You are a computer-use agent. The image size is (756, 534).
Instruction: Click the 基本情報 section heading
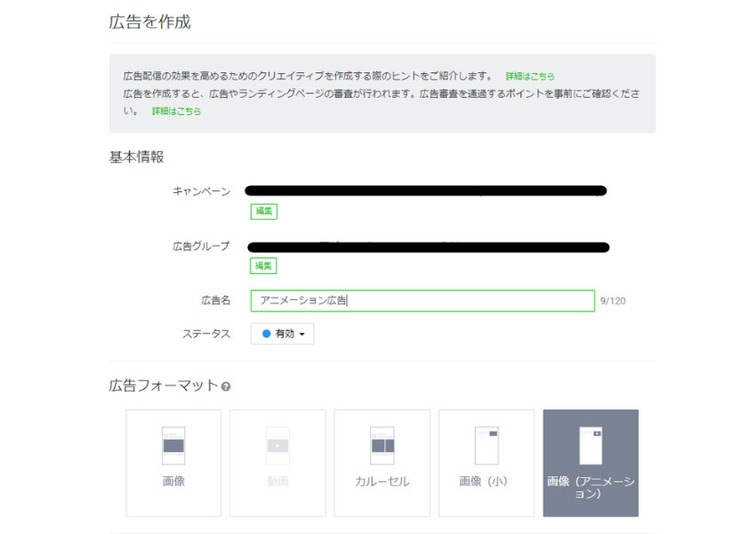136,158
